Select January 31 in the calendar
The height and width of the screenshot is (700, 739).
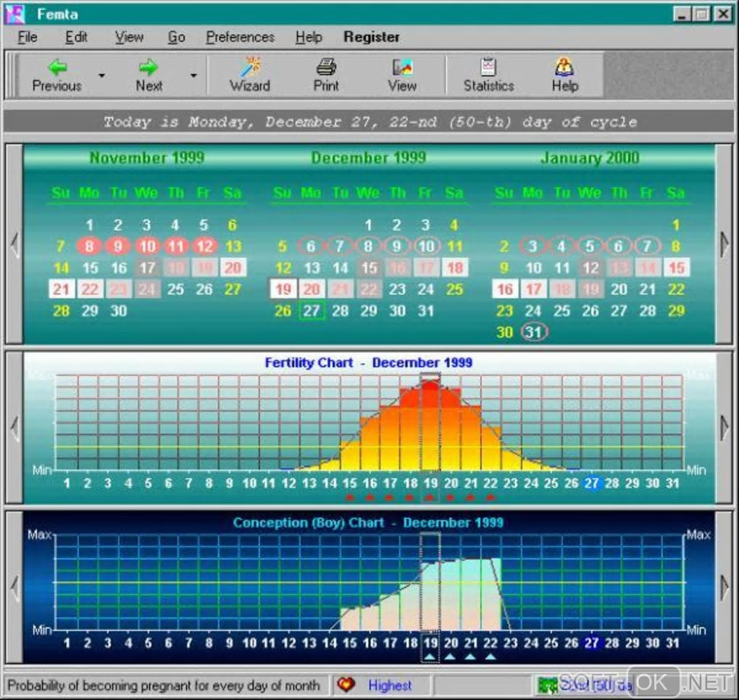click(x=533, y=333)
